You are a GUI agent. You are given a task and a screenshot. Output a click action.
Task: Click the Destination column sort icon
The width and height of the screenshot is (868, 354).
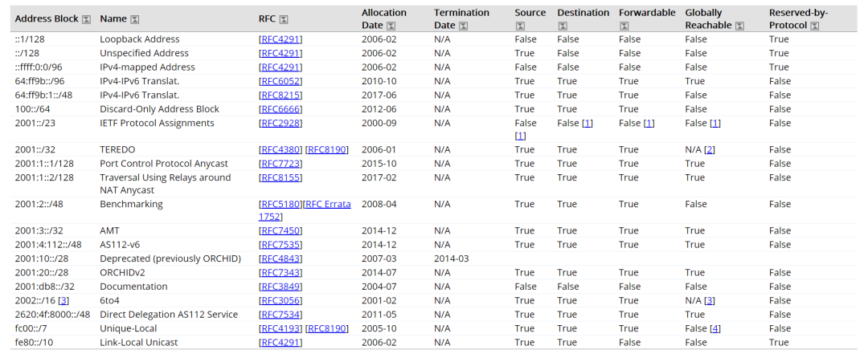point(562,26)
